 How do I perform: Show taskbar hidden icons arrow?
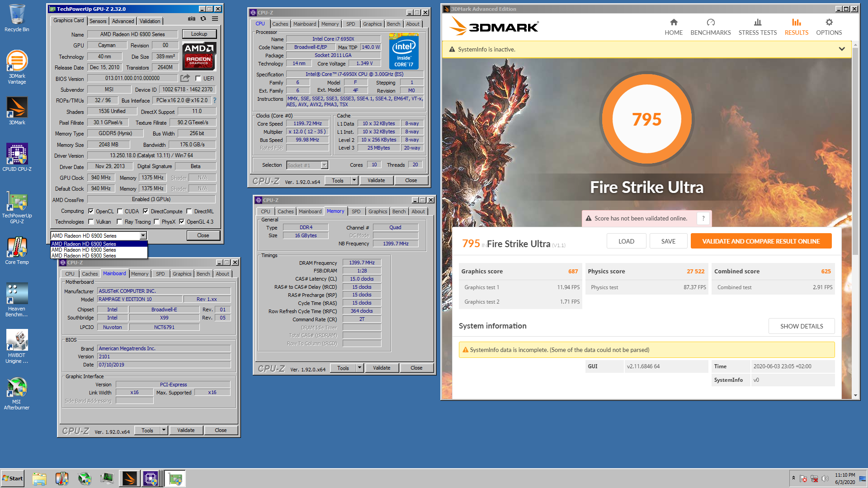793,478
